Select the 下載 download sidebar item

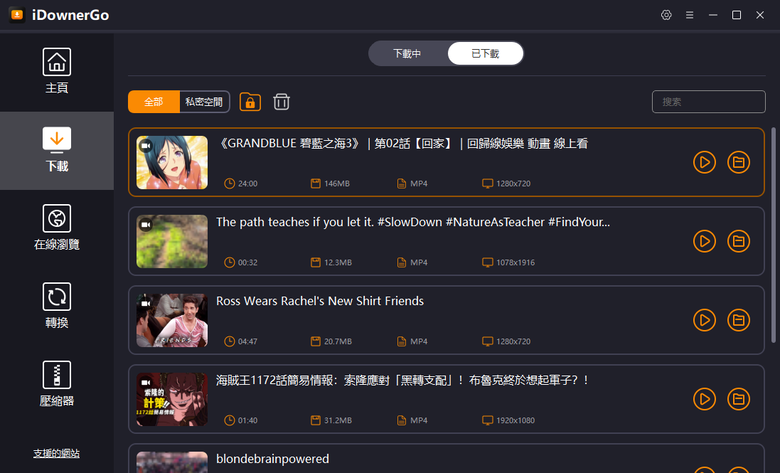click(x=57, y=150)
